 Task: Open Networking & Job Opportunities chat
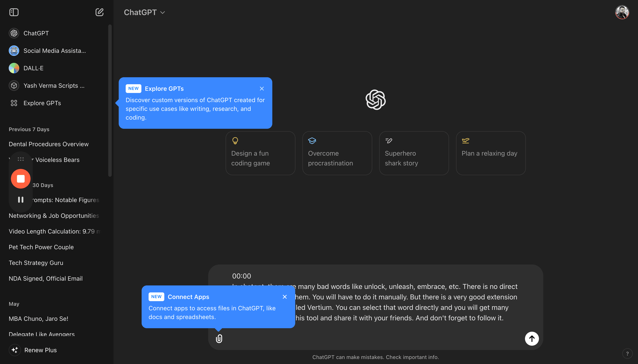coord(54,216)
